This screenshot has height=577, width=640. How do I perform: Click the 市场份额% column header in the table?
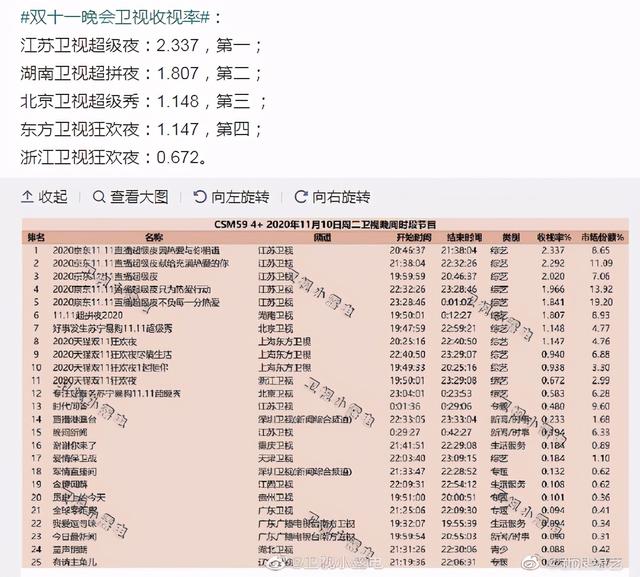point(602,237)
